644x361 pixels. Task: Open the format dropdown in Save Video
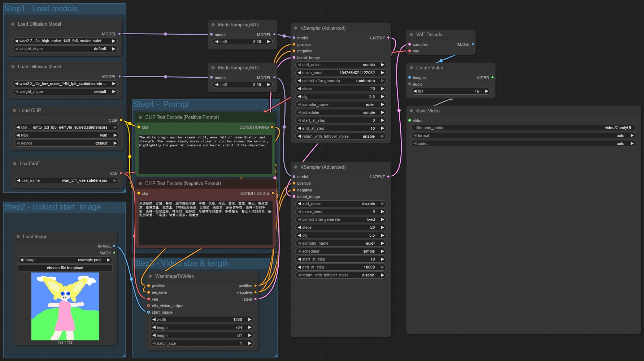coord(523,136)
